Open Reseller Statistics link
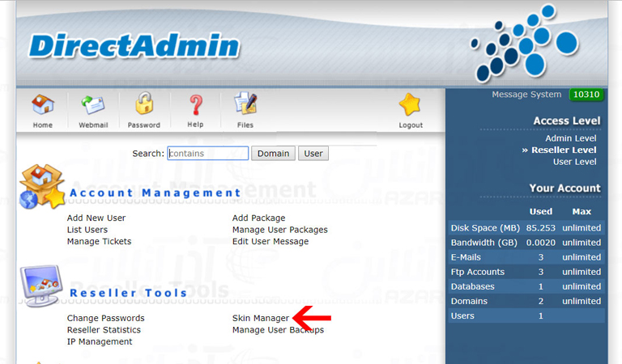The height and width of the screenshot is (364, 622). coord(104,329)
